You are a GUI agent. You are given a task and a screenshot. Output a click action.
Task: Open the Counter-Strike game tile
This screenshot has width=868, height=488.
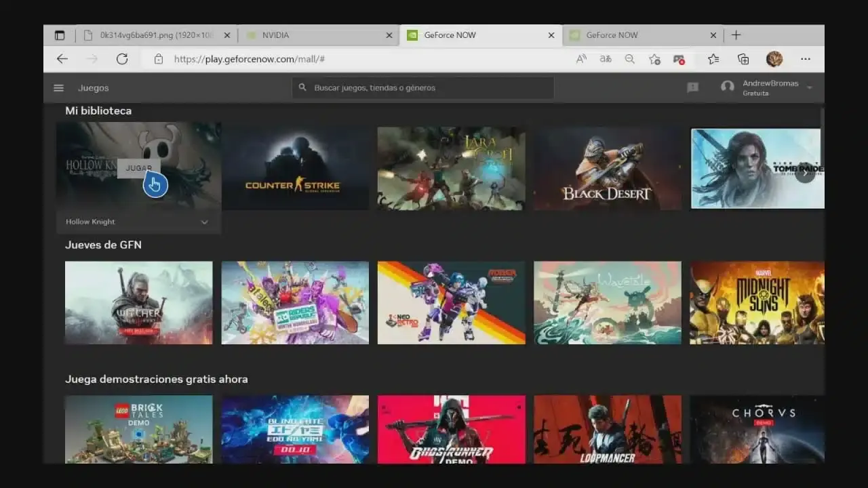click(x=295, y=169)
